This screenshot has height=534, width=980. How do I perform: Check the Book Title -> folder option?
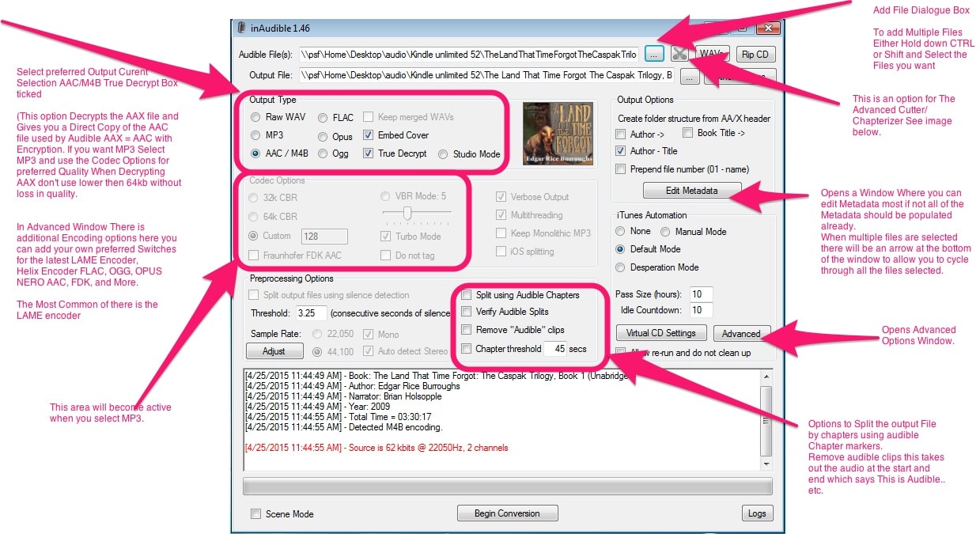[x=688, y=133]
